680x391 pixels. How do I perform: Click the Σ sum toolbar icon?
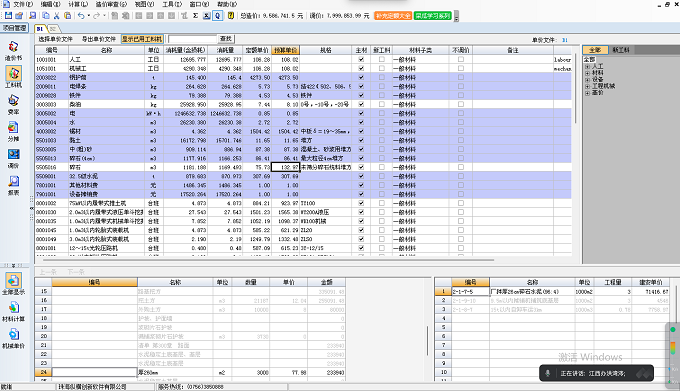[x=196, y=16]
